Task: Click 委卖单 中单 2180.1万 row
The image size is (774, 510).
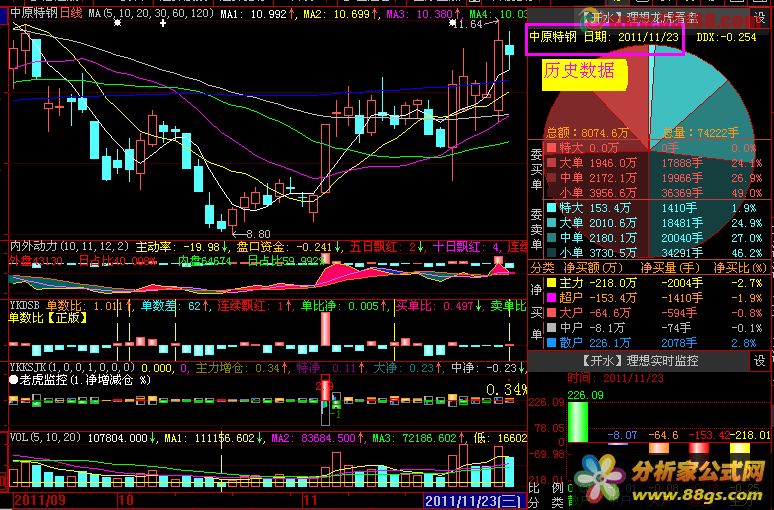Action: point(654,238)
